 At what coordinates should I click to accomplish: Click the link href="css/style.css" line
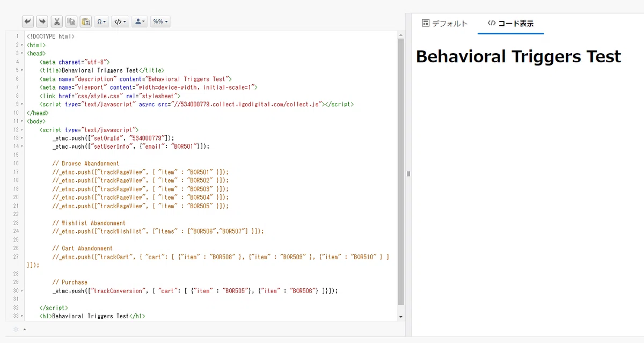[x=109, y=96]
